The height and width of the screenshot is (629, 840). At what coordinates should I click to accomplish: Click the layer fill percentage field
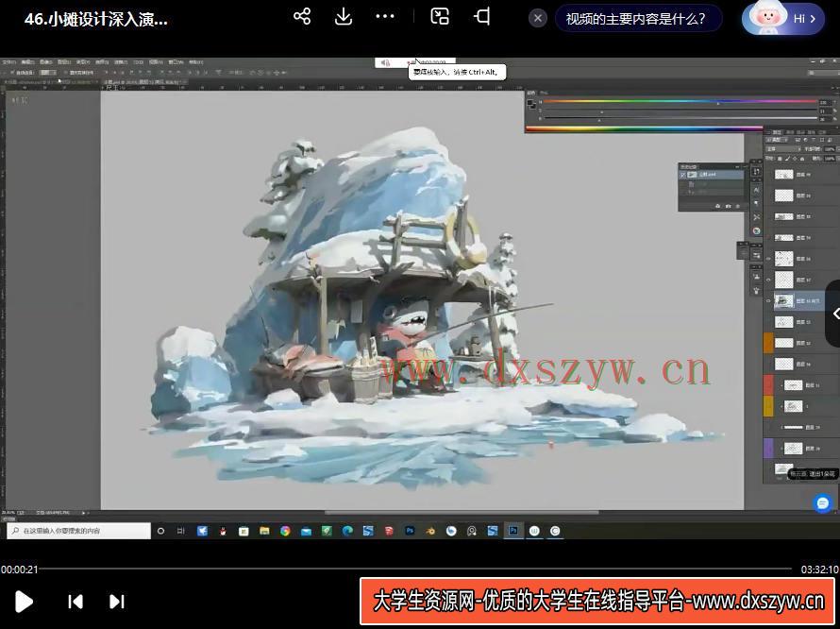(x=830, y=159)
